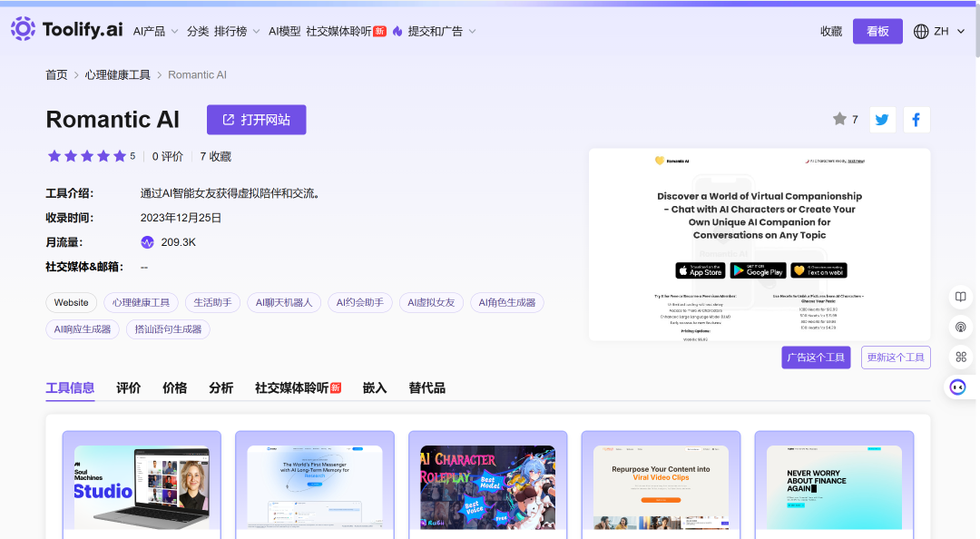Click the 收藏 link in header
The height and width of the screenshot is (539, 980).
point(831,31)
